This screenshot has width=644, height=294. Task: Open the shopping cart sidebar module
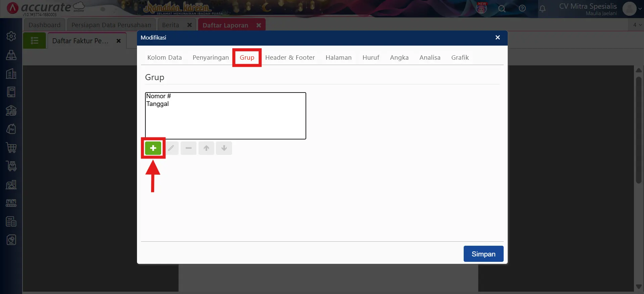tap(11, 148)
